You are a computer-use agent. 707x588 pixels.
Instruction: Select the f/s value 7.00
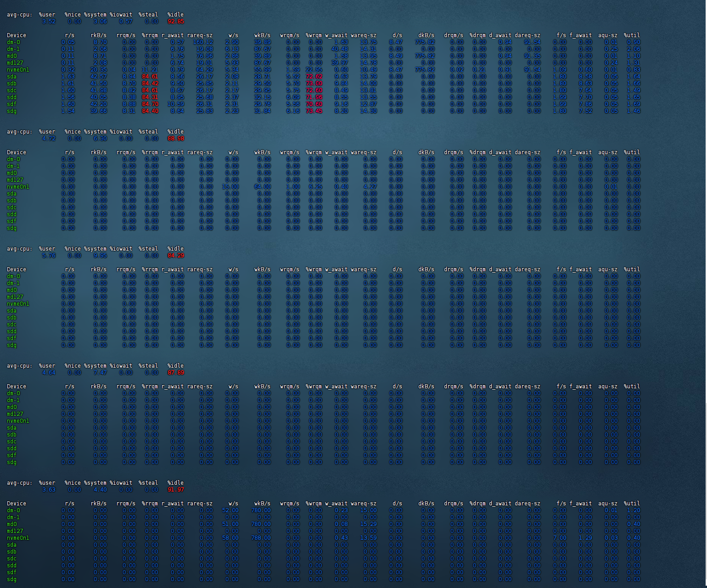pos(560,538)
